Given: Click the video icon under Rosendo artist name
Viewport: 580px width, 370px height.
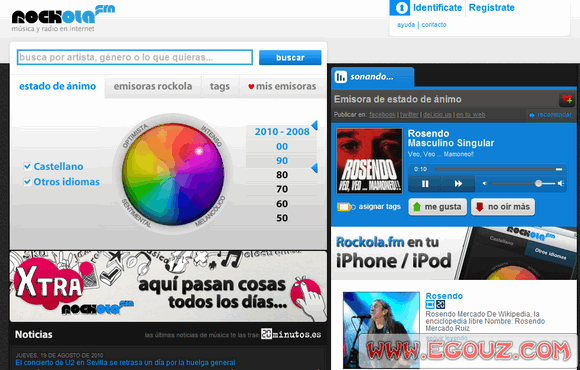Looking at the screenshot, I should [430, 305].
